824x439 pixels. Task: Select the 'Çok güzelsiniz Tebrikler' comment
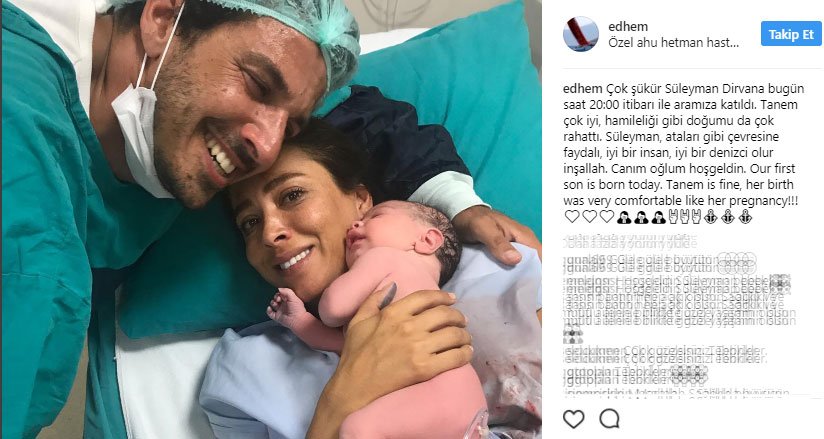(695, 355)
